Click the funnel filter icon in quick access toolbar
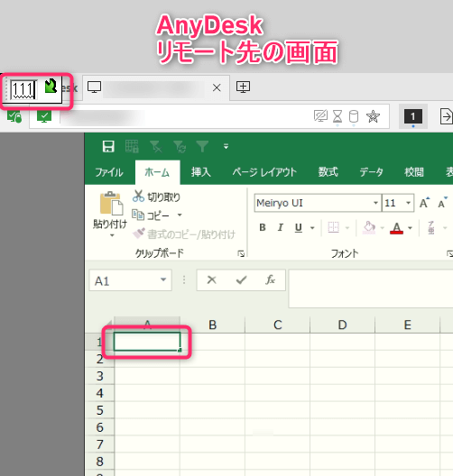The image size is (453, 476). point(202,146)
